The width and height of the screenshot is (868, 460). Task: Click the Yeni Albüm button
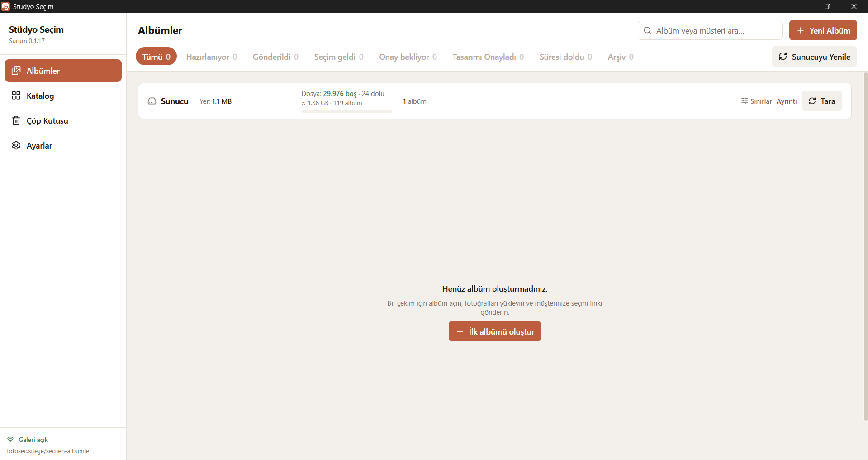pos(823,30)
